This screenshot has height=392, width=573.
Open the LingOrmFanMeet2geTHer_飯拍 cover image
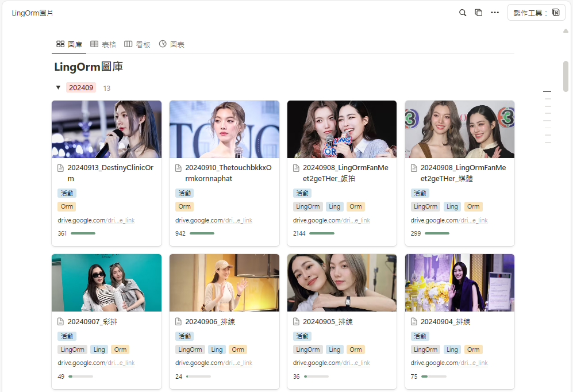342,129
